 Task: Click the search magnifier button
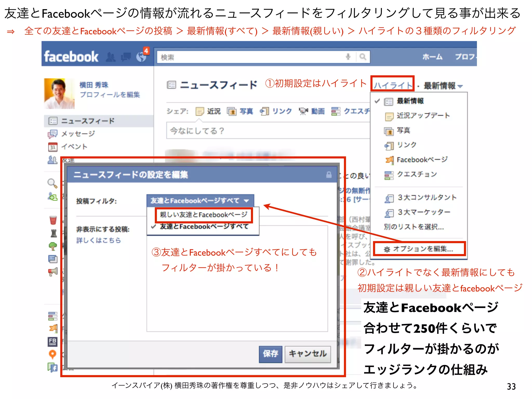click(363, 57)
